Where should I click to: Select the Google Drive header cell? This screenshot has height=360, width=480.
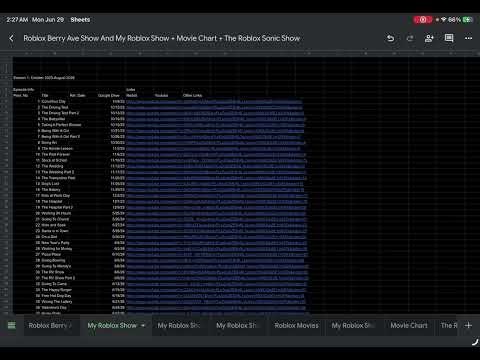pos(109,96)
